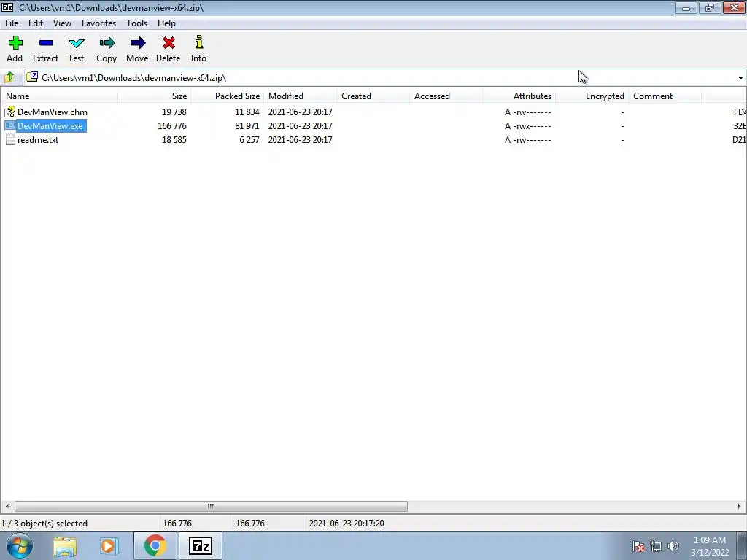Select the DevManView.chm file name
747x560 pixels.
point(53,112)
